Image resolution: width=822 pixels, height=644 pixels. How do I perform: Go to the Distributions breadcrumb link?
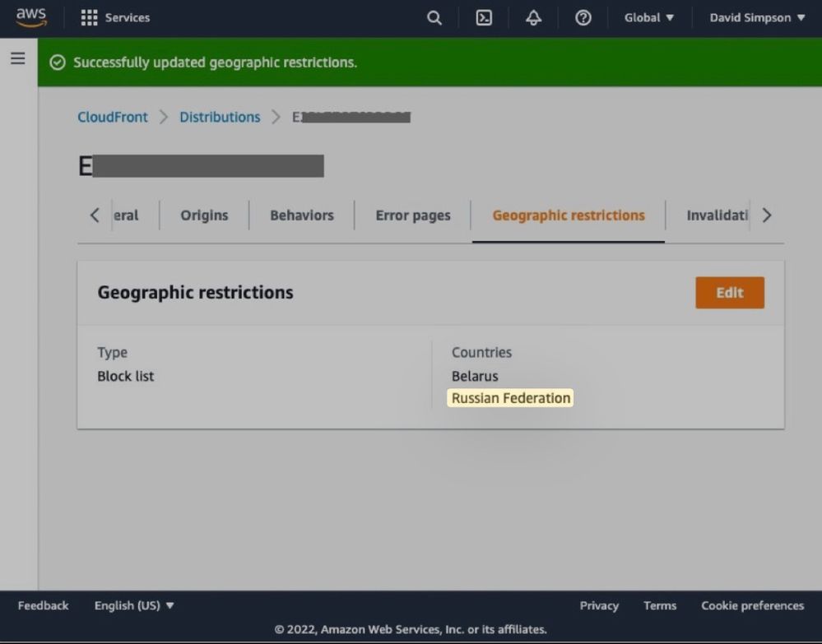coord(220,117)
